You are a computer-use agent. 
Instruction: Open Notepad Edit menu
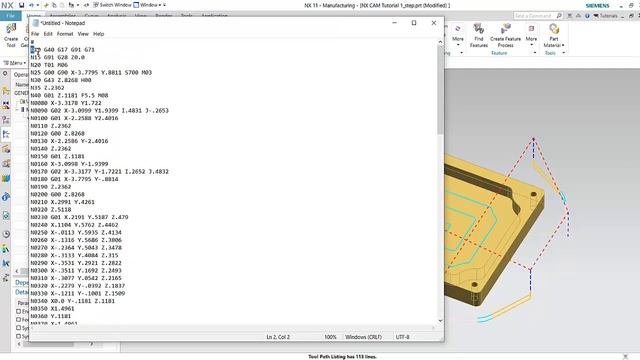coord(48,34)
